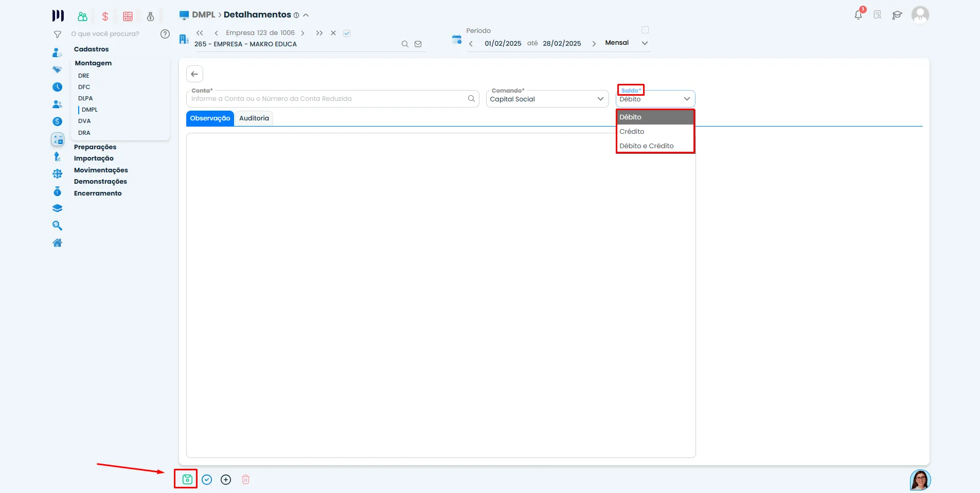Viewport: 980px width, 493px height.
Task: Click the help question mark icon
Action: pyautogui.click(x=165, y=34)
